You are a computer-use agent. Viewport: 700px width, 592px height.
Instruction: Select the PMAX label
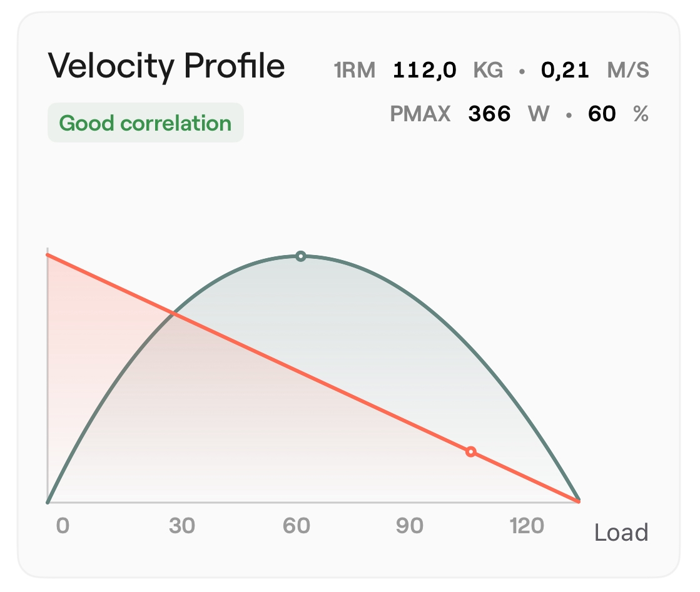(420, 114)
